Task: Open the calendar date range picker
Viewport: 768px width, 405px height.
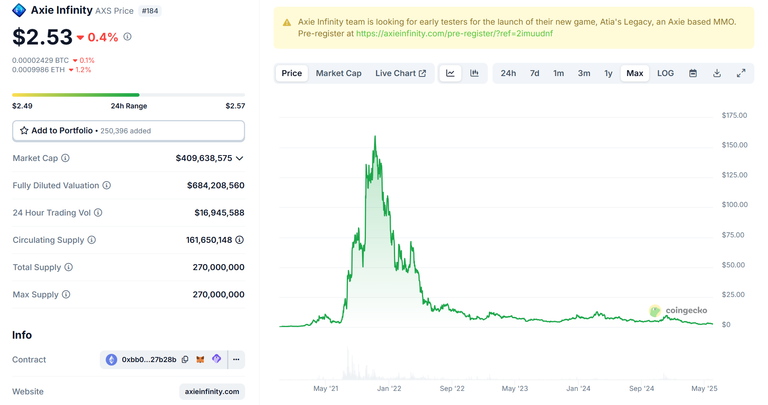Action: [x=693, y=73]
